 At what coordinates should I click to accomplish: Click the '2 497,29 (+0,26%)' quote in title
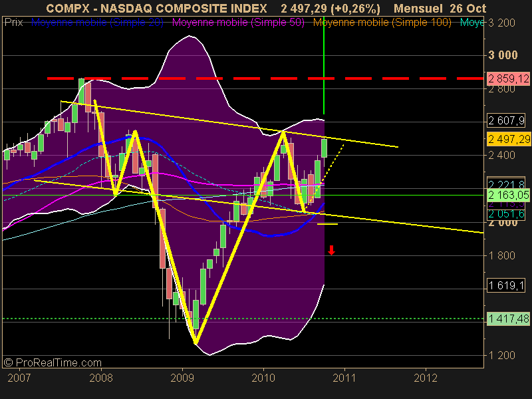[331, 8]
